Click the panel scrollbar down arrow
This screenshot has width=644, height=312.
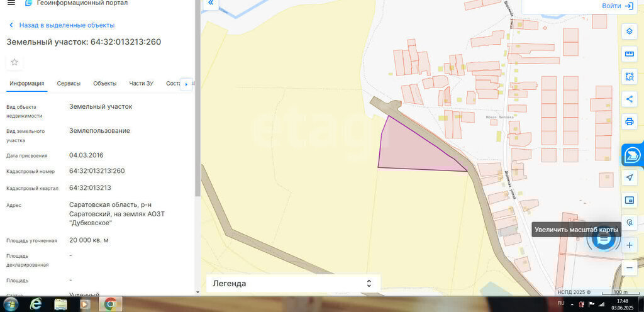click(x=197, y=292)
